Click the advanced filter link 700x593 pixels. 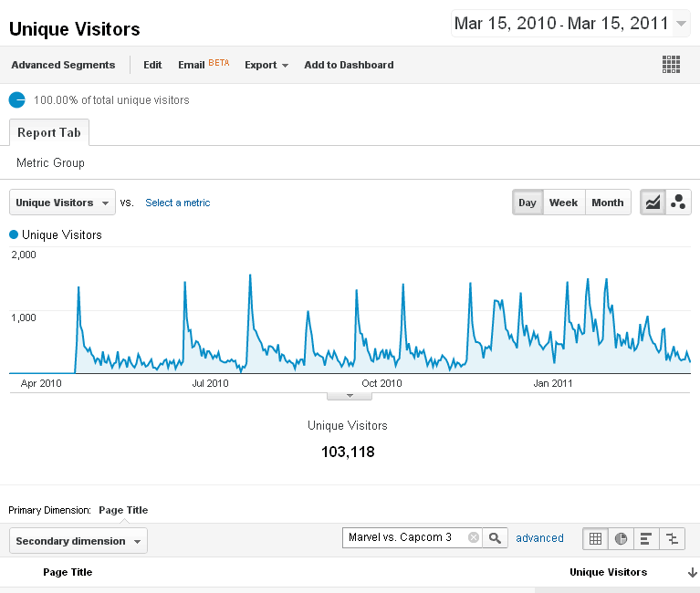pyautogui.click(x=539, y=538)
